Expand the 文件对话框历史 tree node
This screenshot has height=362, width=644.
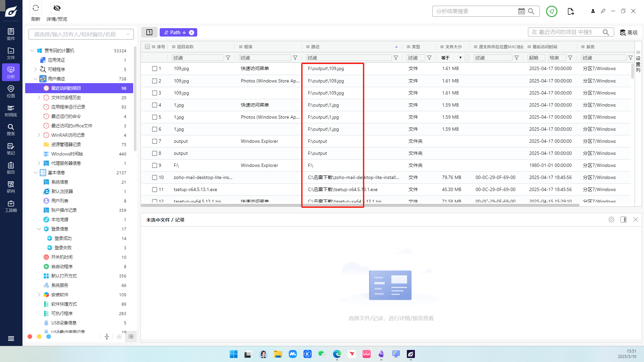pyautogui.click(x=39, y=98)
